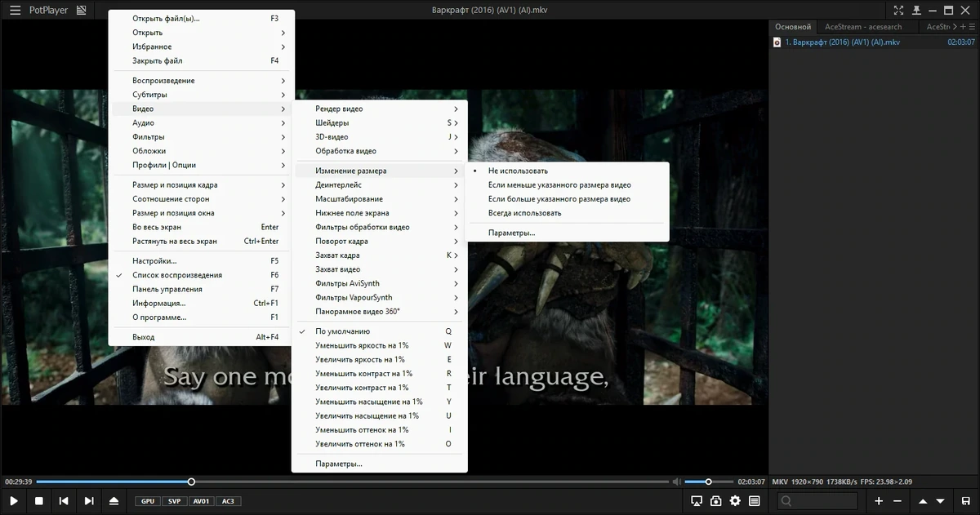Switch to the 'Основной' playlist tab

pyautogui.click(x=793, y=27)
